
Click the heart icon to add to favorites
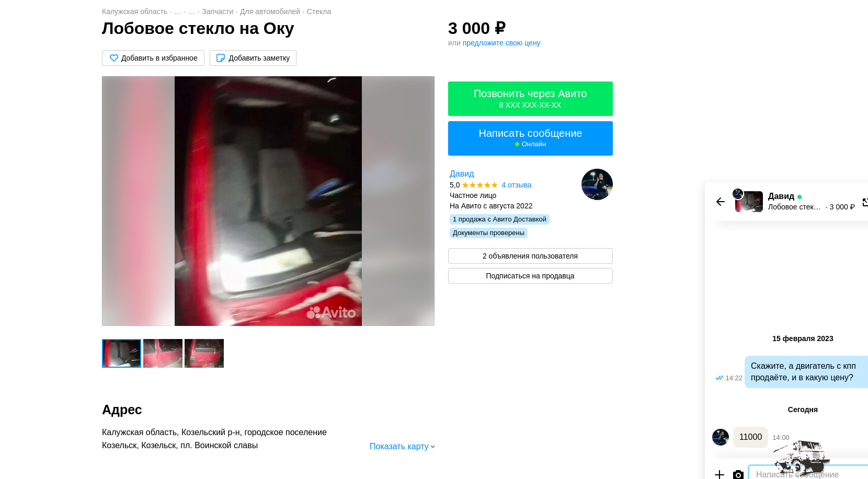coord(114,58)
